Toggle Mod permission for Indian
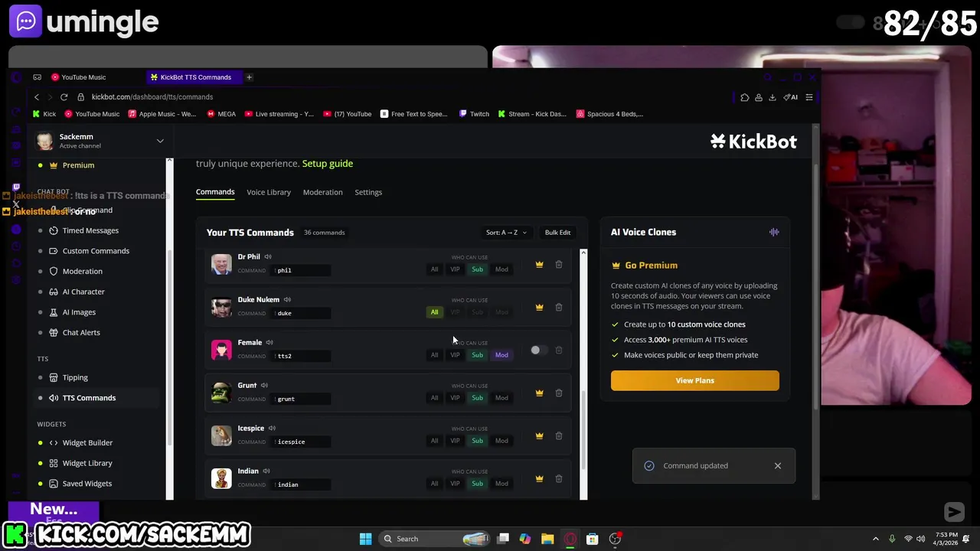 point(501,484)
